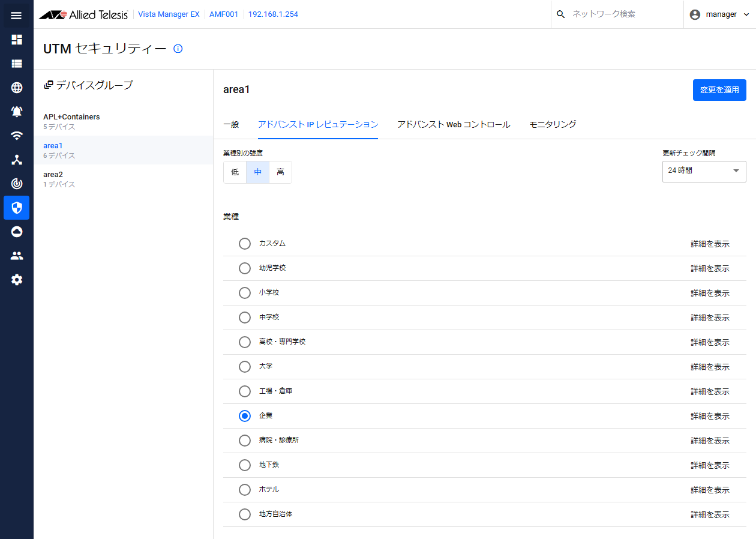Show details for 企業 row
Viewport: 756px width, 539px height.
710,416
